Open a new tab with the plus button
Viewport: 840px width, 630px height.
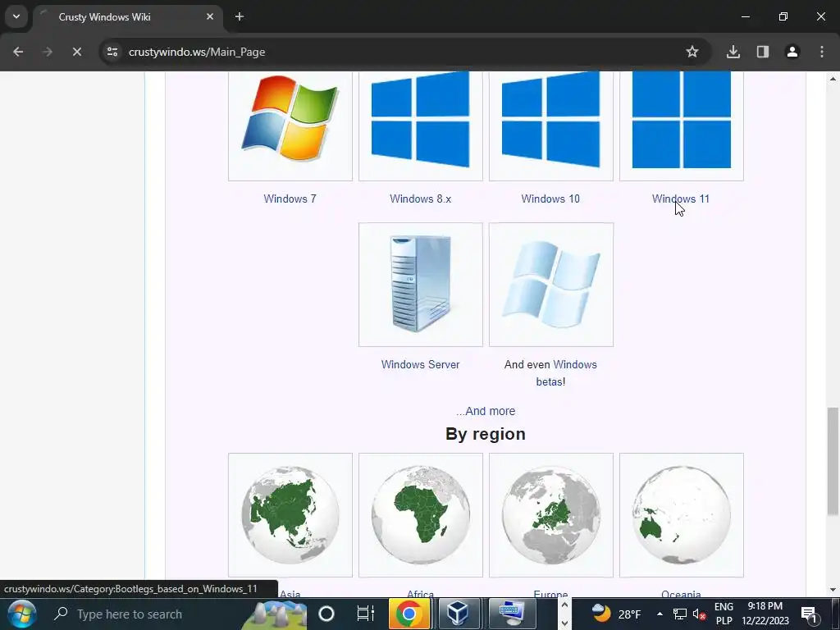click(240, 16)
